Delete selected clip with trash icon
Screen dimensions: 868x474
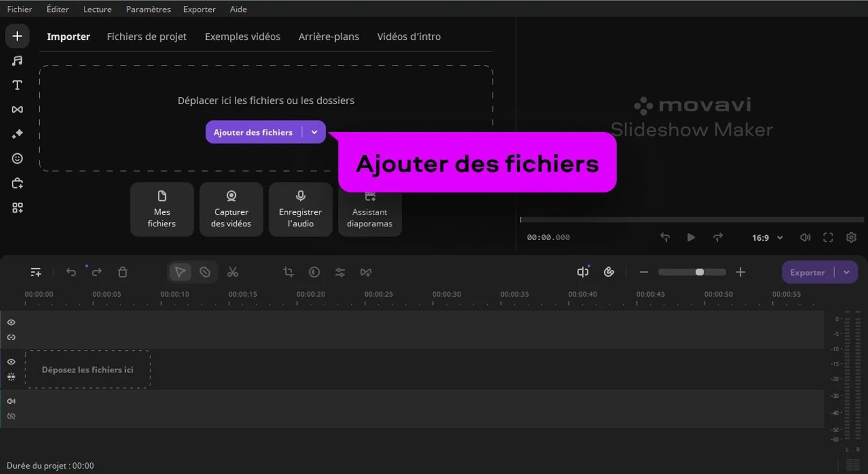pos(122,272)
